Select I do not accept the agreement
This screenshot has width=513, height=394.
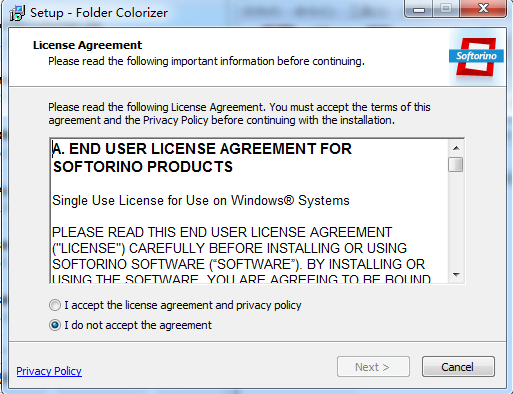click(55, 325)
